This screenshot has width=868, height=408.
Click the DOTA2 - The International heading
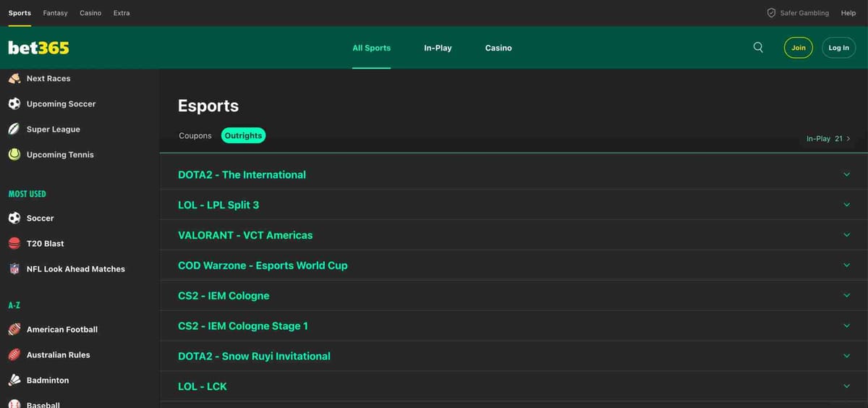pos(242,174)
